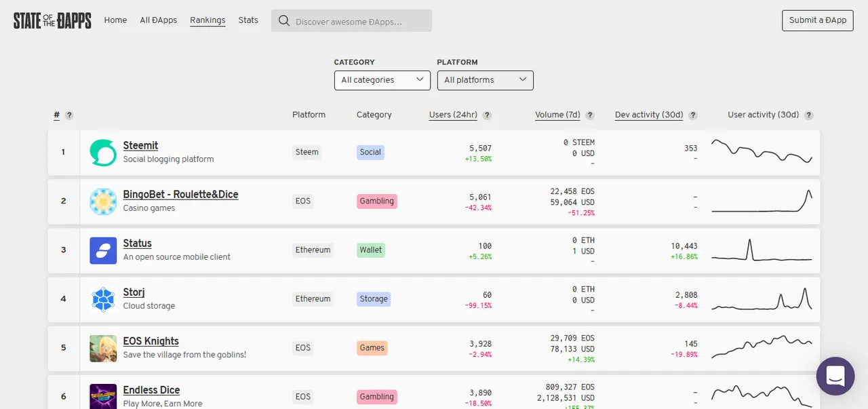Click the Category column header

pyautogui.click(x=374, y=115)
